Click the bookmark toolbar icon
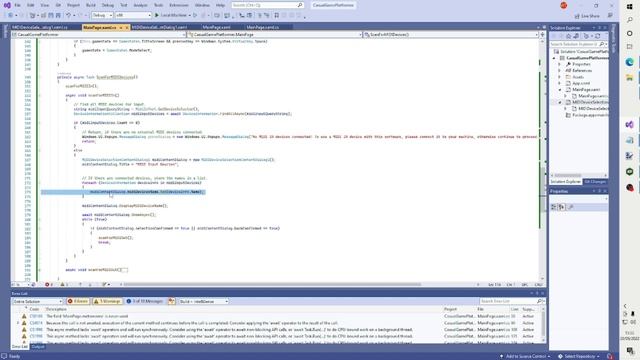Image resolution: width=640 pixels, height=360 pixels. point(277,15)
